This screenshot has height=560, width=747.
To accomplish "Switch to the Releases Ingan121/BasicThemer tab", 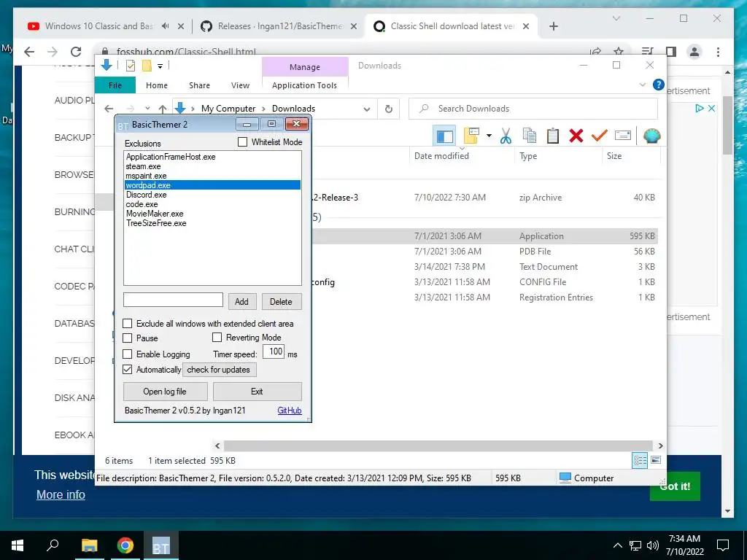I will point(279,26).
